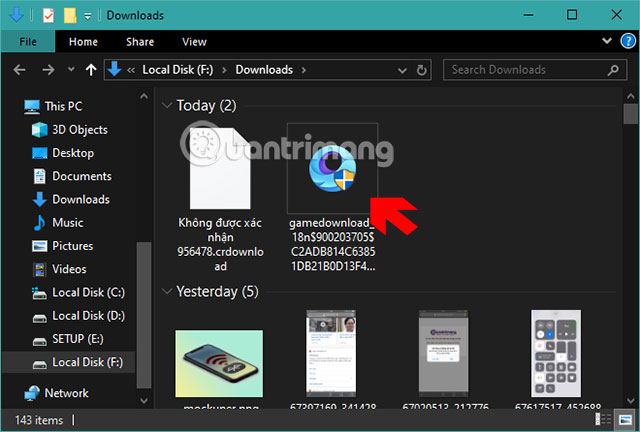Select the phone with wifi icon thumbnail
This screenshot has height=432, width=640.
[219, 363]
